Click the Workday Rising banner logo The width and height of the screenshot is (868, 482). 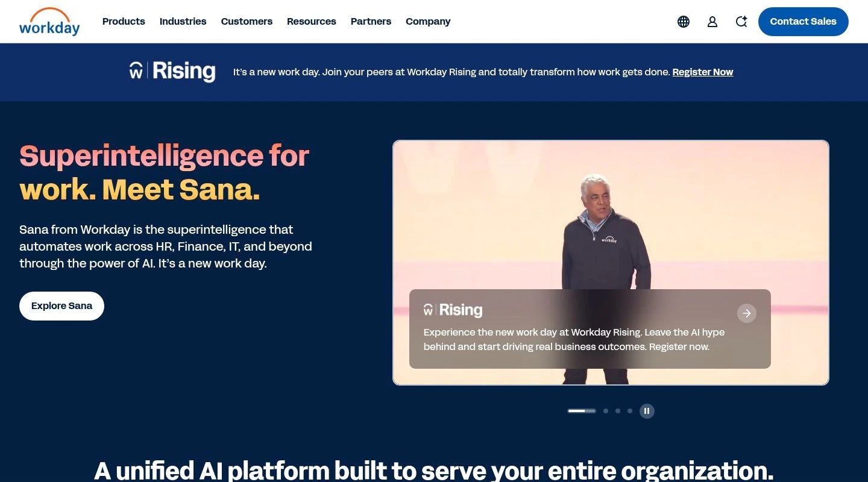click(x=172, y=71)
